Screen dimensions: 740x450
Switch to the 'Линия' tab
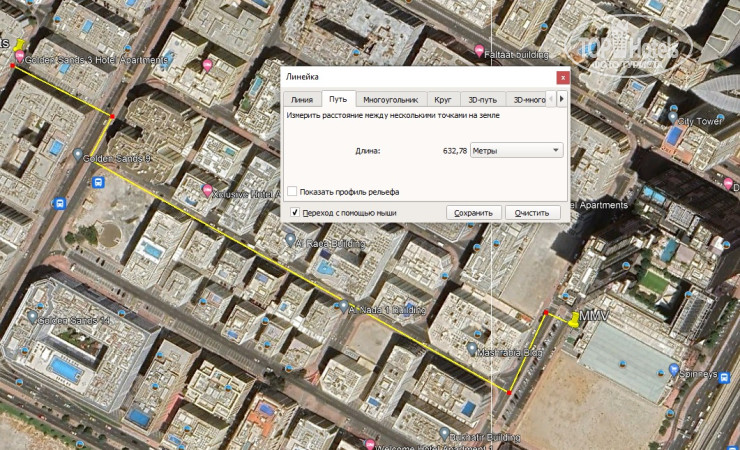tap(301, 100)
